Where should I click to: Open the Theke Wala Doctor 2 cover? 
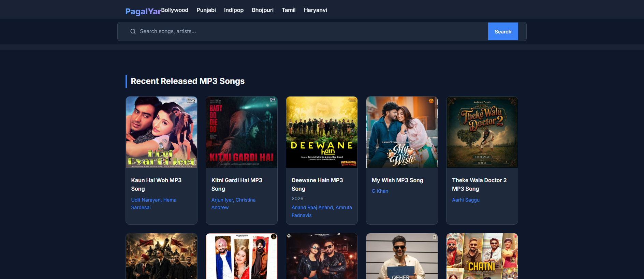(482, 132)
